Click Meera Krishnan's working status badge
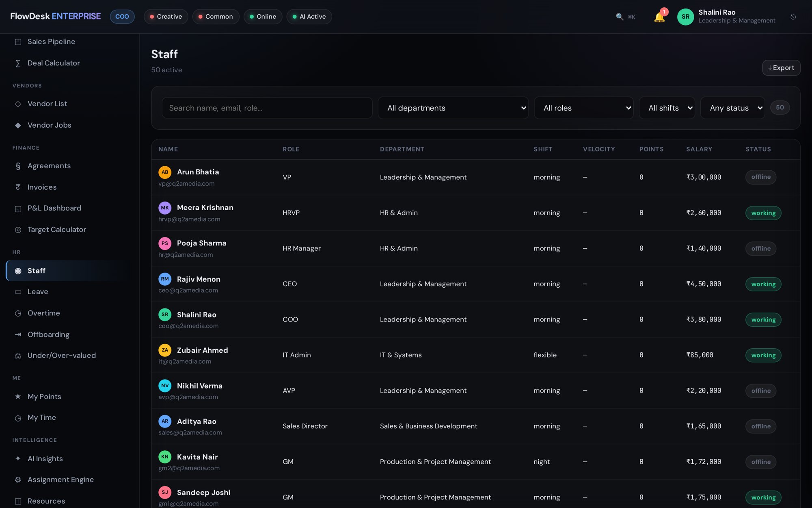This screenshot has height=508, width=812. (763, 213)
